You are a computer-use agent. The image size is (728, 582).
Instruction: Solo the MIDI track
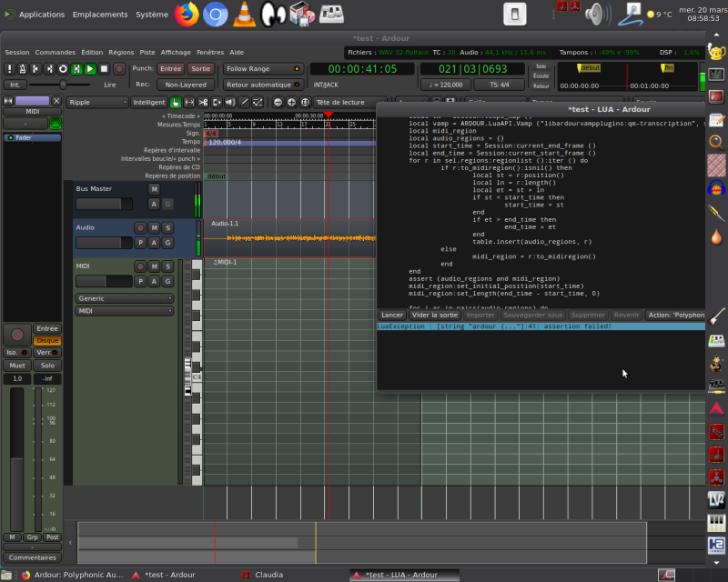pyautogui.click(x=168, y=266)
